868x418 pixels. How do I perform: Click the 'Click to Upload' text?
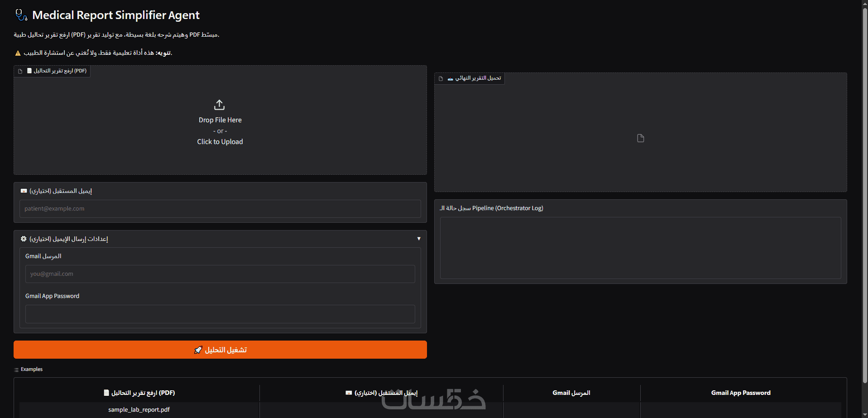(x=220, y=142)
